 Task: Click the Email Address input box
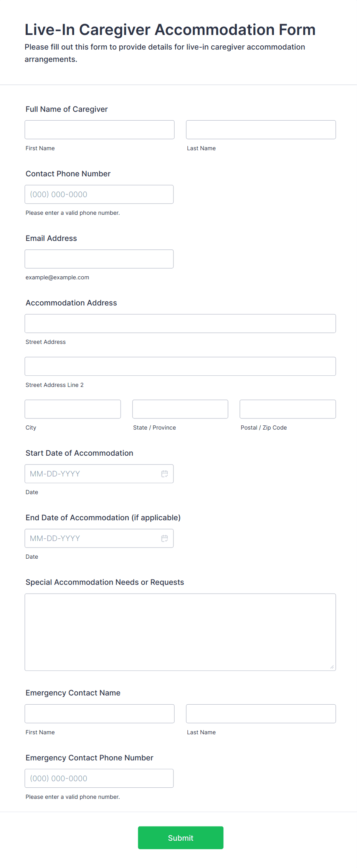pyautogui.click(x=99, y=259)
